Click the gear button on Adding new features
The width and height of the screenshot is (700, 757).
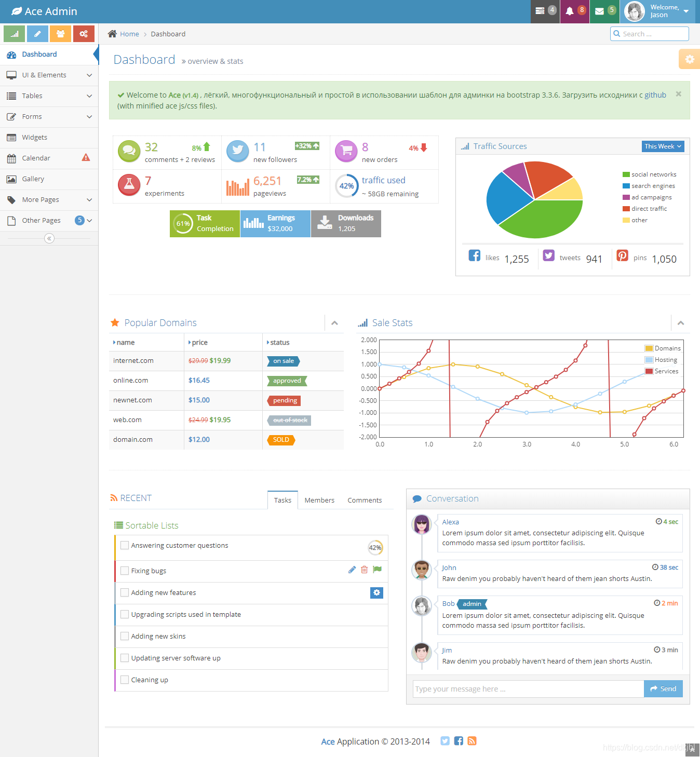pos(376,592)
